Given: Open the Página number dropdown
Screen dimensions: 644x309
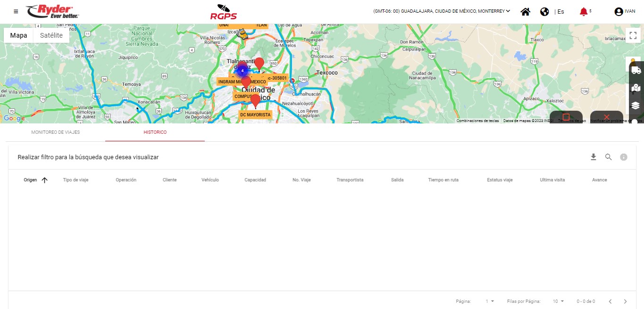Looking at the screenshot, I should click(490, 301).
